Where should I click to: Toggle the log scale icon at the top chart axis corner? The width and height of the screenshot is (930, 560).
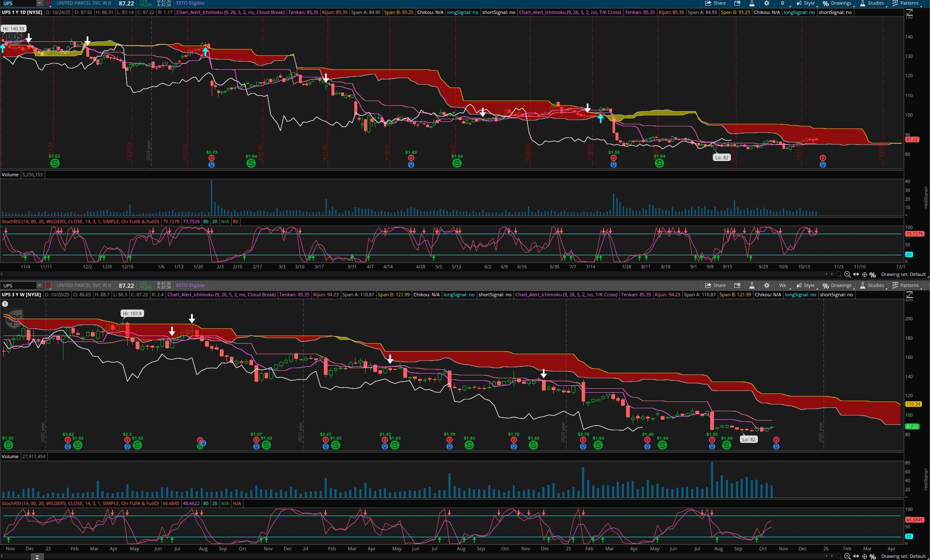[909, 13]
